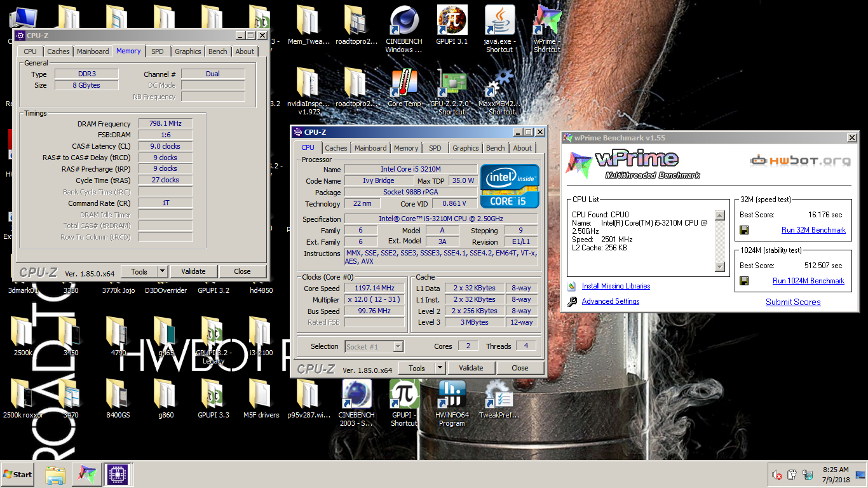Open i3-2100 folder icon
Image resolution: width=868 pixels, height=488 pixels.
pos(261,337)
